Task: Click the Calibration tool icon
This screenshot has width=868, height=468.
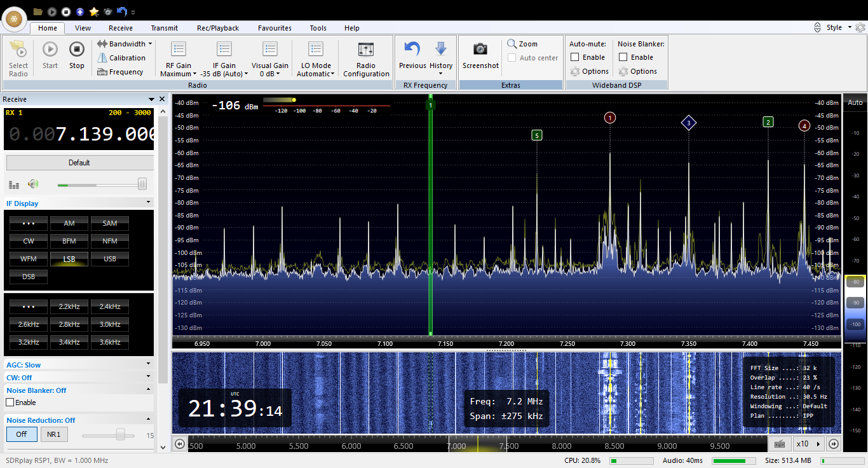Action: tap(102, 58)
